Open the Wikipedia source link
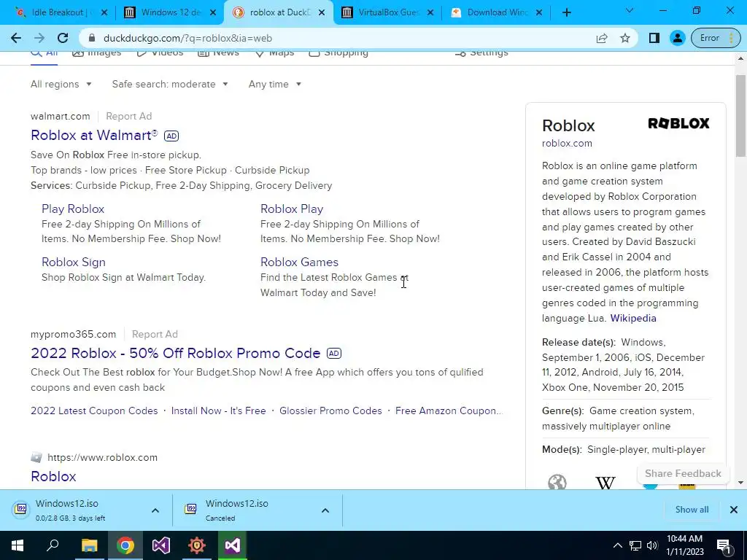 pyautogui.click(x=633, y=319)
